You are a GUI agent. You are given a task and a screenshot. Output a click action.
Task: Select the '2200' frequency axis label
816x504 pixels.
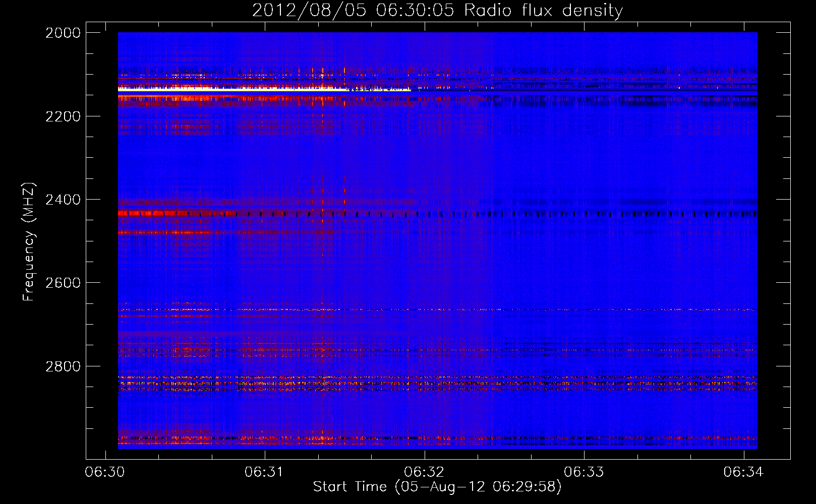click(63, 116)
